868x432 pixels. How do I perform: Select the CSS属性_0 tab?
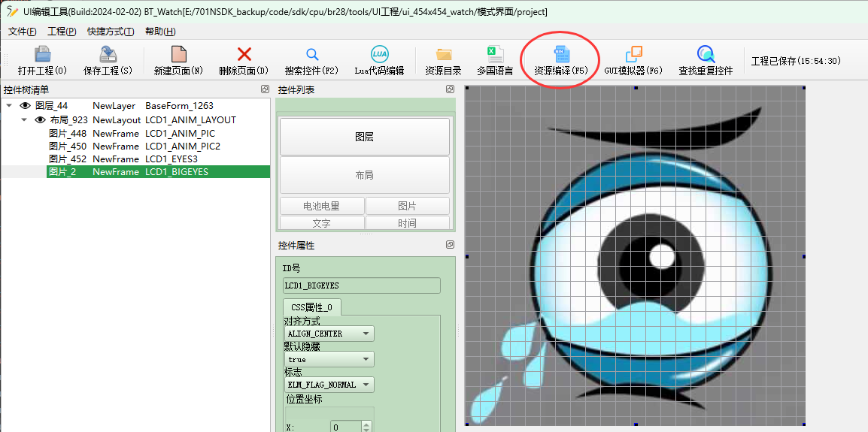coord(311,307)
